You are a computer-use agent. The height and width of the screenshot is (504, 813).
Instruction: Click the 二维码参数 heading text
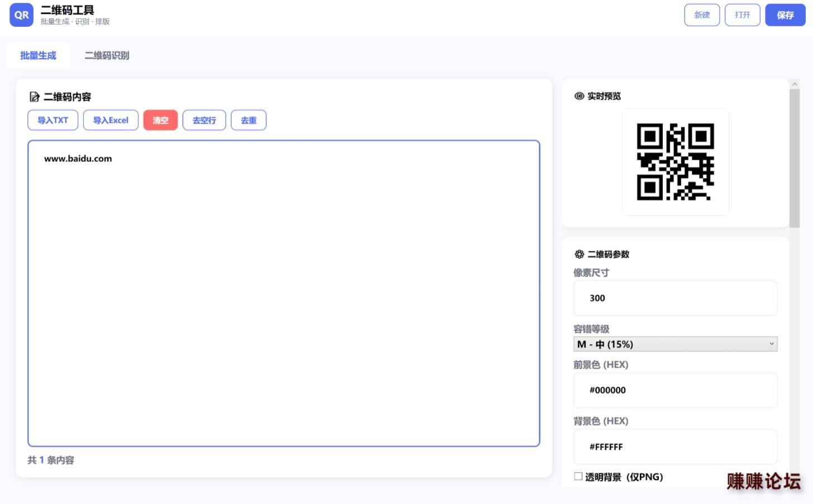[x=609, y=255]
